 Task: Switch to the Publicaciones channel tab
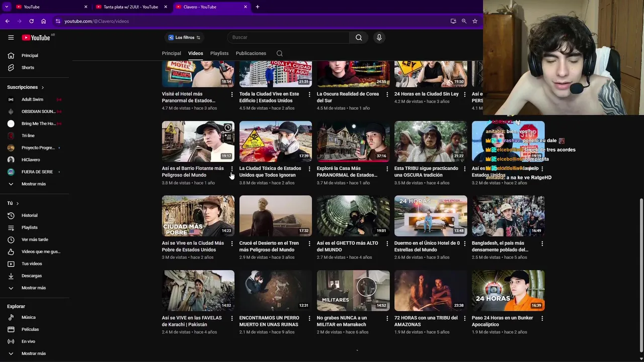251,53
